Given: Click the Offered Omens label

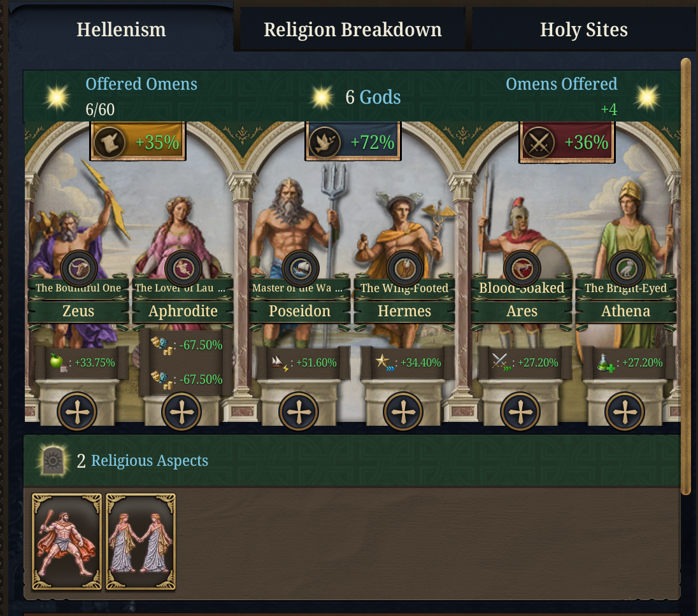Looking at the screenshot, I should [141, 84].
